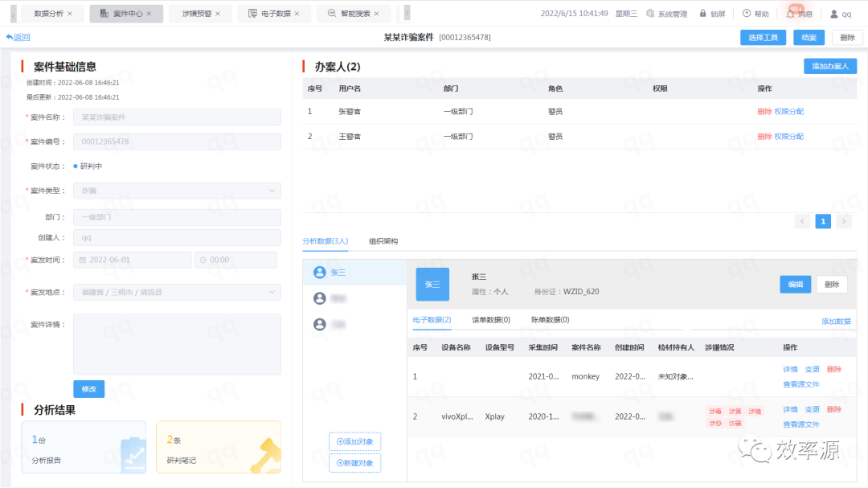This screenshot has height=488, width=868.
Task: Click the 添加对象 button
Action: pyautogui.click(x=355, y=441)
